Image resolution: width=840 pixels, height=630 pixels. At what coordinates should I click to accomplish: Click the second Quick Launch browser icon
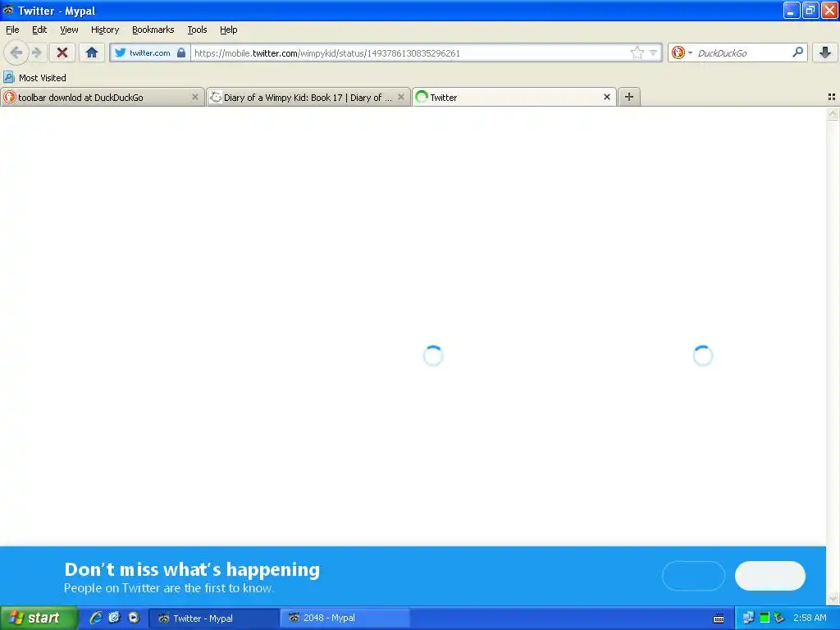click(x=114, y=618)
